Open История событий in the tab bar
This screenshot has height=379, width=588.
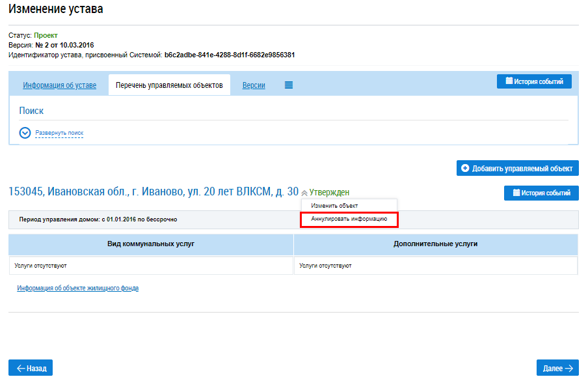point(534,81)
